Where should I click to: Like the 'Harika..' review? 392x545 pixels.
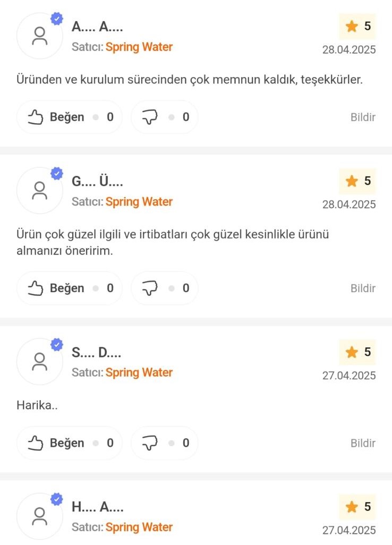[69, 442]
